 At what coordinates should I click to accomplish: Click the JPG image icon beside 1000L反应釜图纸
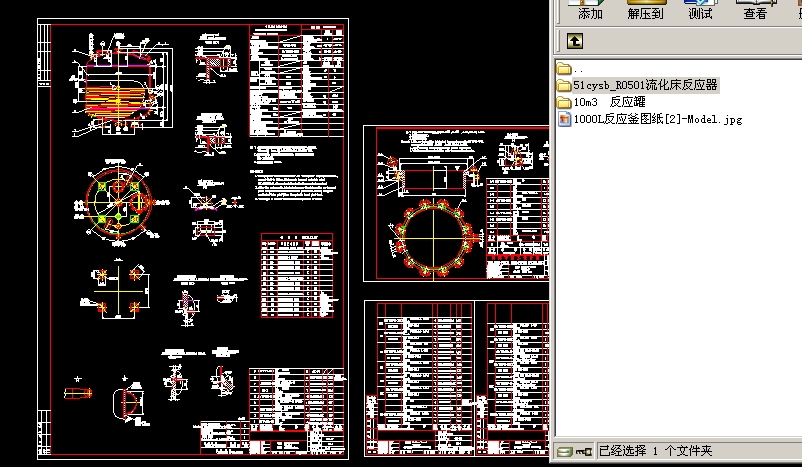click(564, 120)
